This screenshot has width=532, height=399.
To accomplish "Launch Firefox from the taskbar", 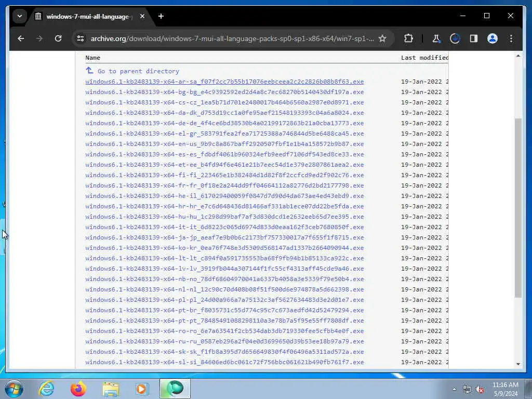I will click(78, 389).
